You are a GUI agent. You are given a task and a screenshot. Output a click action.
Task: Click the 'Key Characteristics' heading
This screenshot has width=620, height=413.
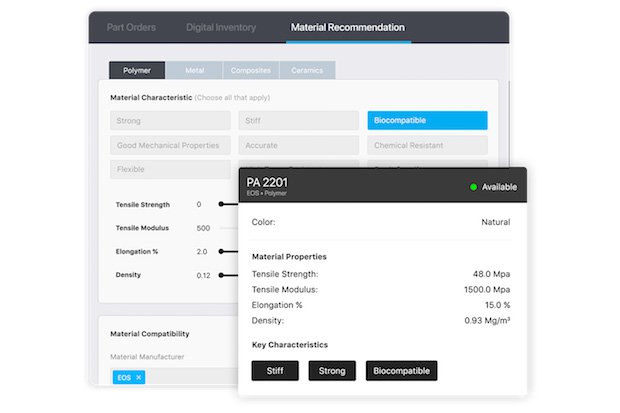coord(290,345)
